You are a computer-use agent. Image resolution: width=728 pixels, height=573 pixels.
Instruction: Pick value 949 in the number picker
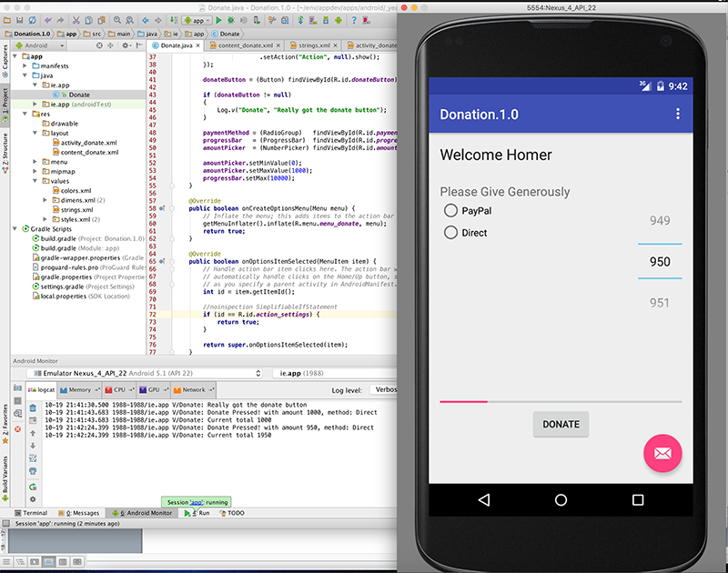click(660, 221)
